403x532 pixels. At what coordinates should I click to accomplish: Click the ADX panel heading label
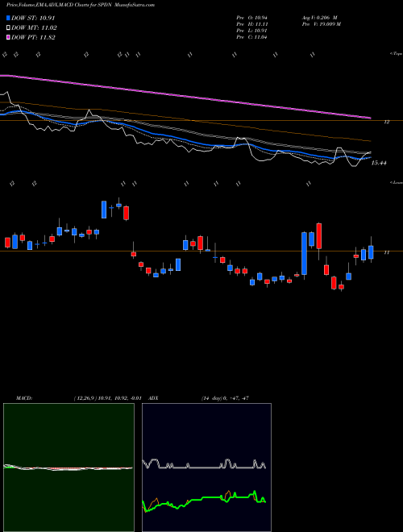[154, 398]
